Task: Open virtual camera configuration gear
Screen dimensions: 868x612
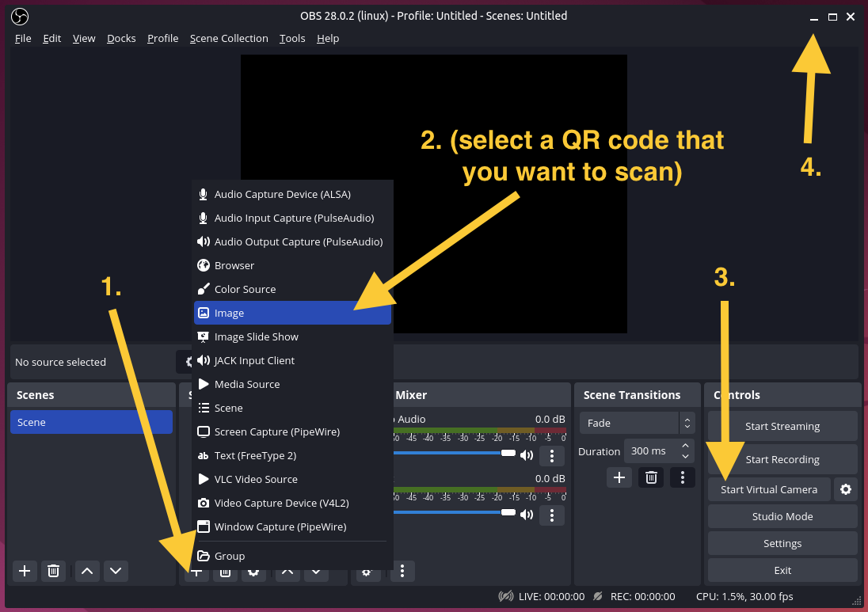Action: [845, 489]
